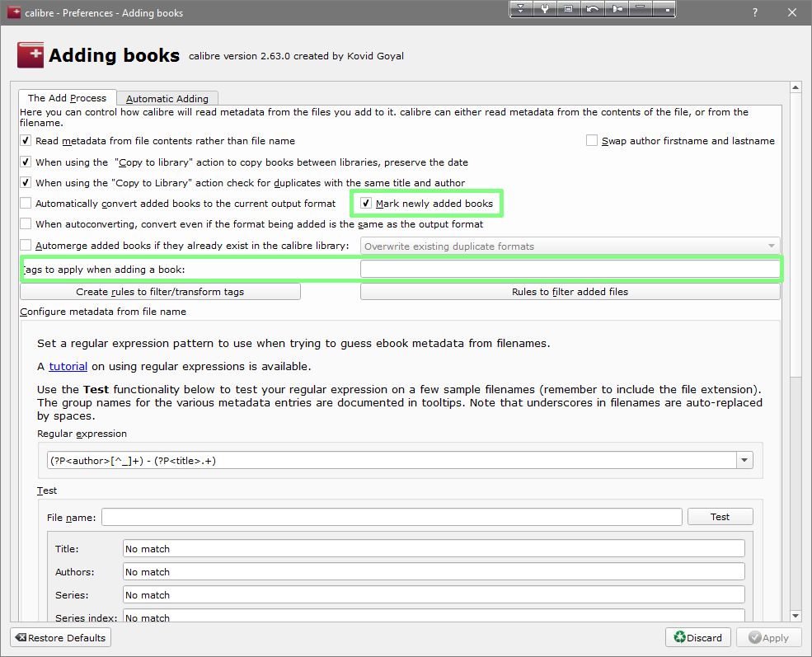The image size is (812, 657).
Task: Click the Title result field
Action: (x=434, y=548)
